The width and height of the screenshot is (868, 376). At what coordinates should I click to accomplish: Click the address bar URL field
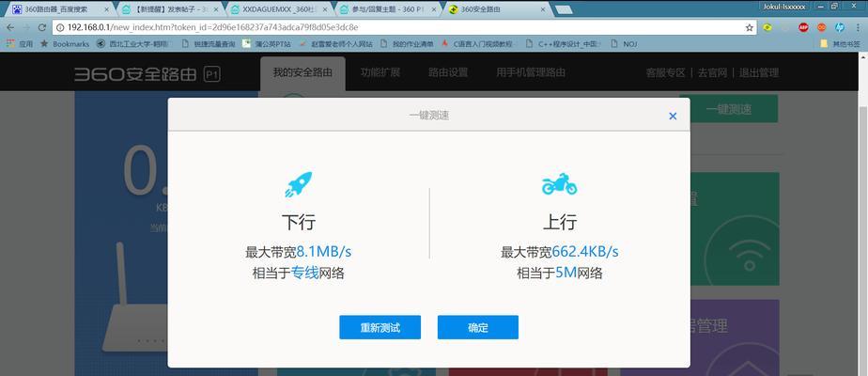pyautogui.click(x=404, y=27)
